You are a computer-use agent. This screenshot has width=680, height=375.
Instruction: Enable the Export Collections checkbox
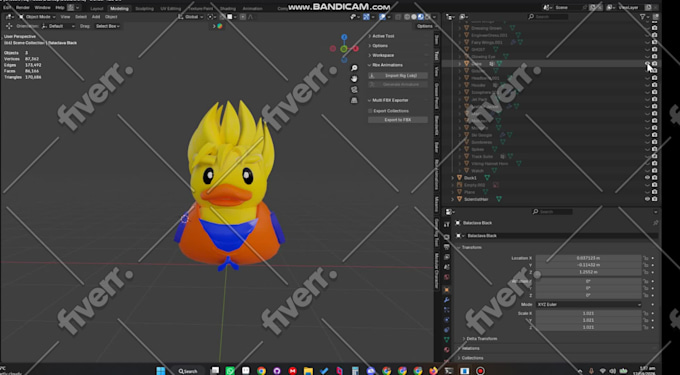coord(370,111)
